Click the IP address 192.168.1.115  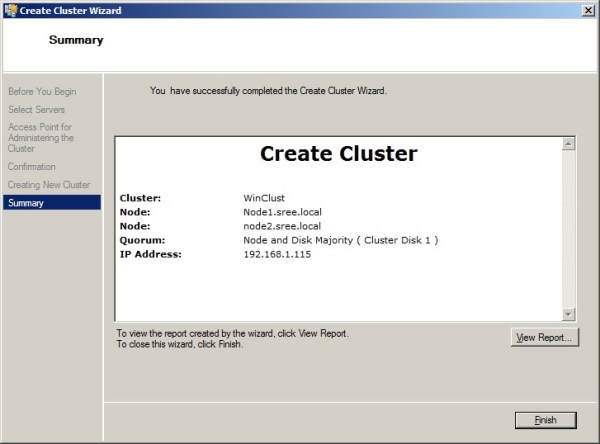pos(278,254)
